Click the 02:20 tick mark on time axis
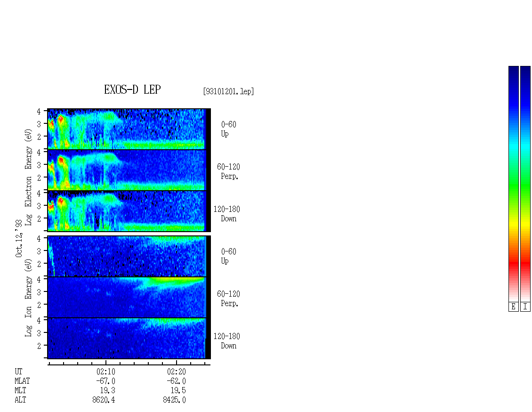 pyautogui.click(x=177, y=363)
